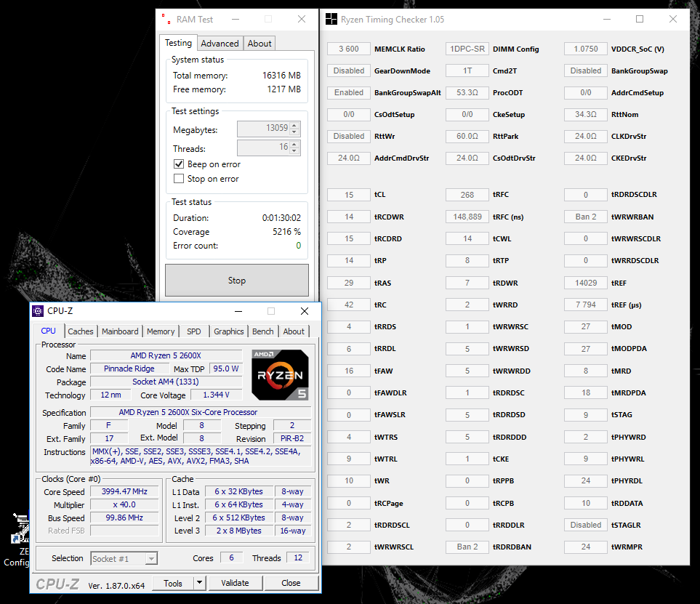The width and height of the screenshot is (700, 604).
Task: Click the AMD Ryzen 5 logo image
Action: (x=279, y=374)
